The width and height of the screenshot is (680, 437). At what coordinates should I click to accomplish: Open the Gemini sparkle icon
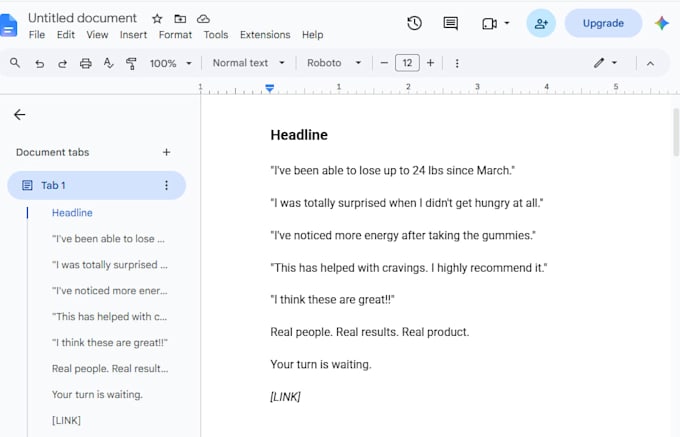point(662,23)
